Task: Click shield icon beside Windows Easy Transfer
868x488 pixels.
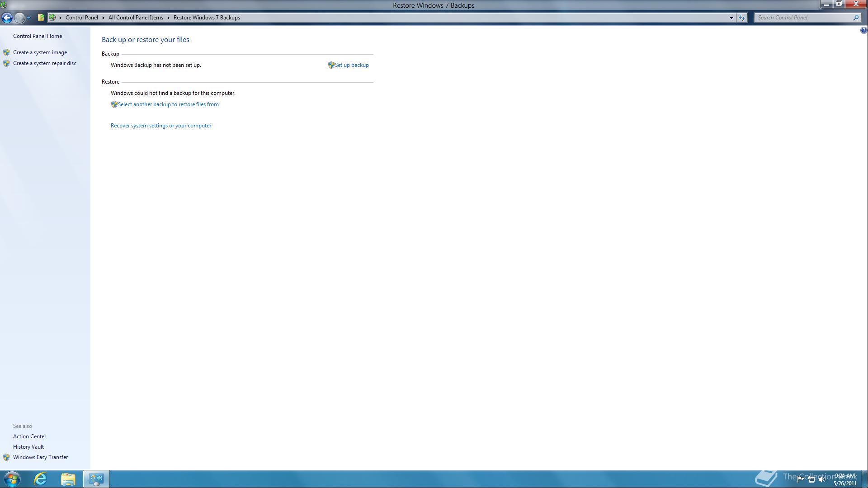Action: pyautogui.click(x=6, y=457)
